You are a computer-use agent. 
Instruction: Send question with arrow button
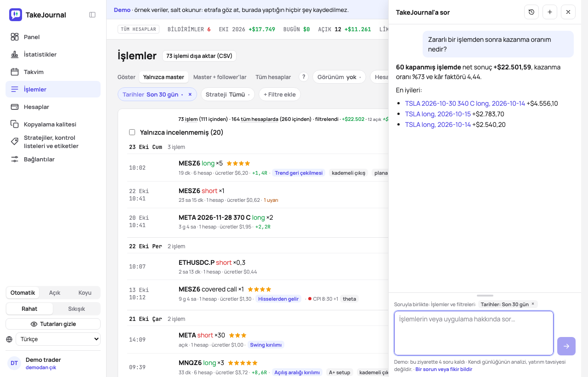566,346
